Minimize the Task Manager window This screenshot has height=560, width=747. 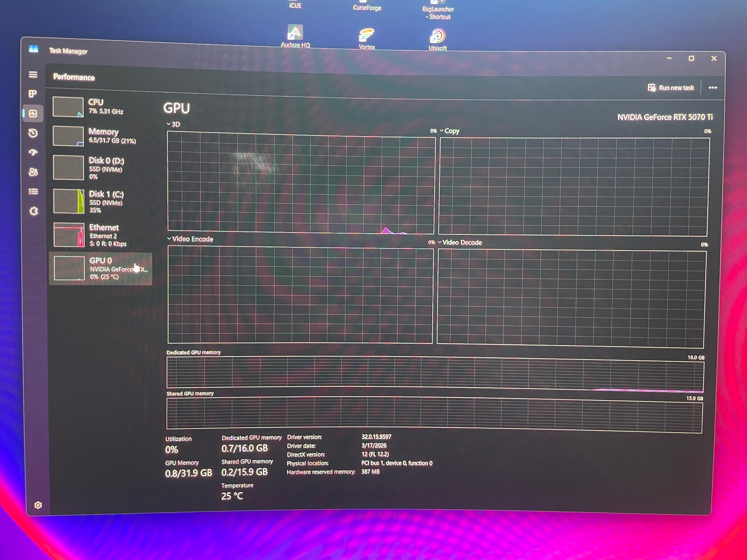[669, 58]
